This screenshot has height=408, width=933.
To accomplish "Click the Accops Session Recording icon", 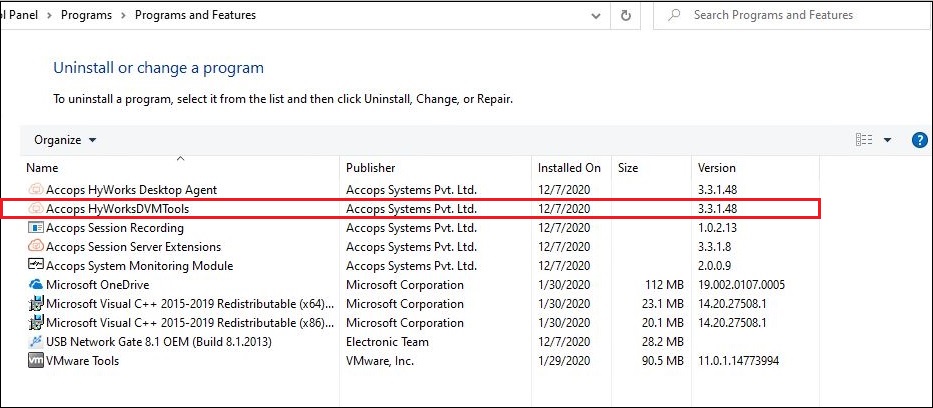I will tap(36, 228).
